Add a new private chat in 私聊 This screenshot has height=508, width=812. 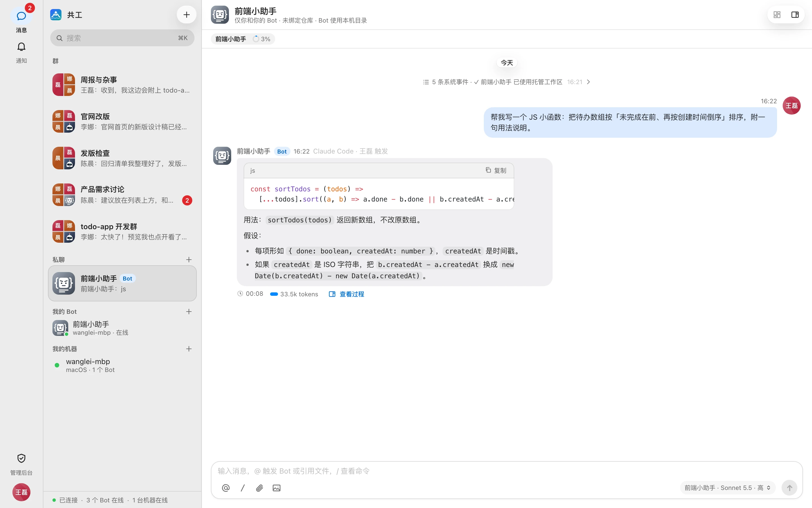189,259
